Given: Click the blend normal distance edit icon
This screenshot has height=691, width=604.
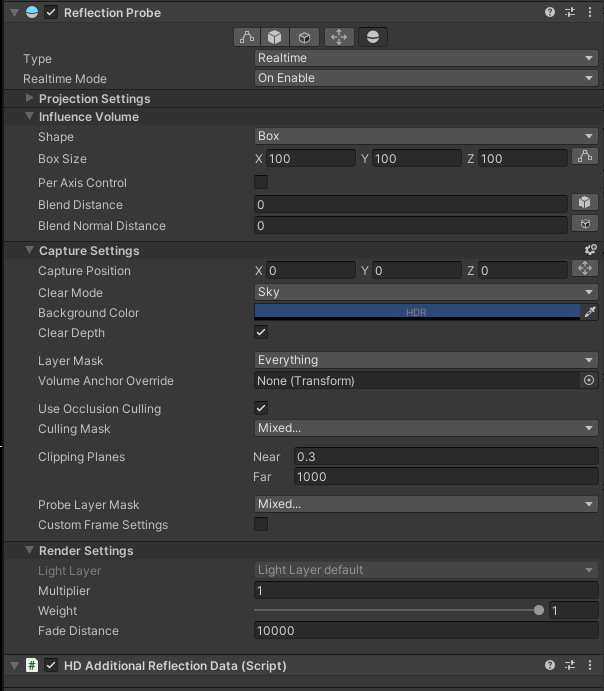Looking at the screenshot, I should click(x=585, y=225).
